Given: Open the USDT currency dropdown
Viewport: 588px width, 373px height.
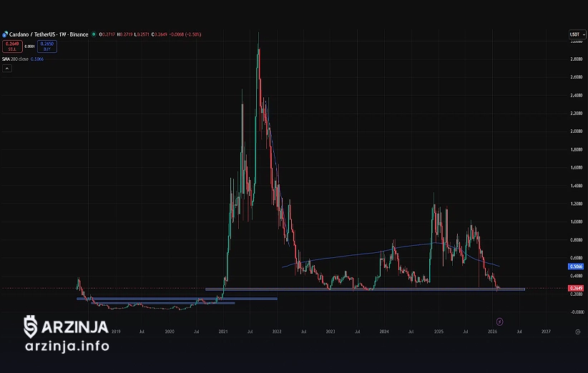Looking at the screenshot, I should [576, 34].
